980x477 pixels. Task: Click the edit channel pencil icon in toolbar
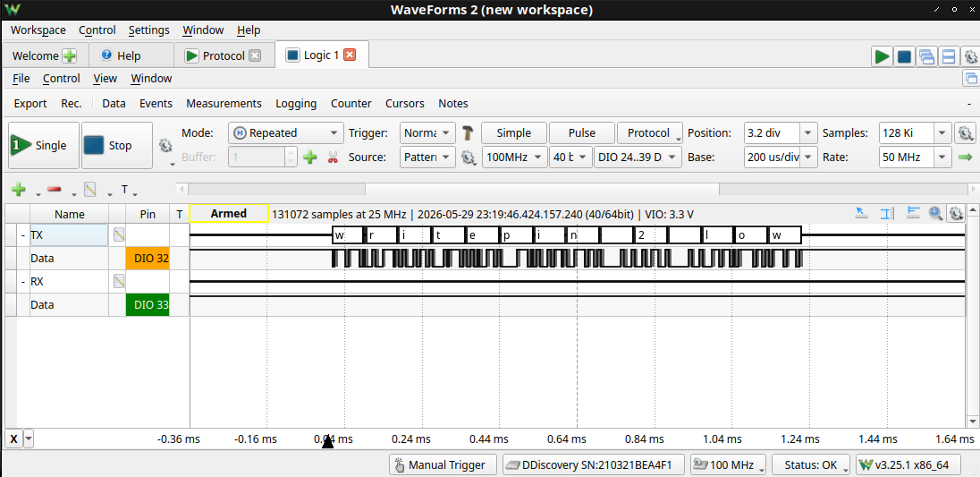pyautogui.click(x=90, y=190)
